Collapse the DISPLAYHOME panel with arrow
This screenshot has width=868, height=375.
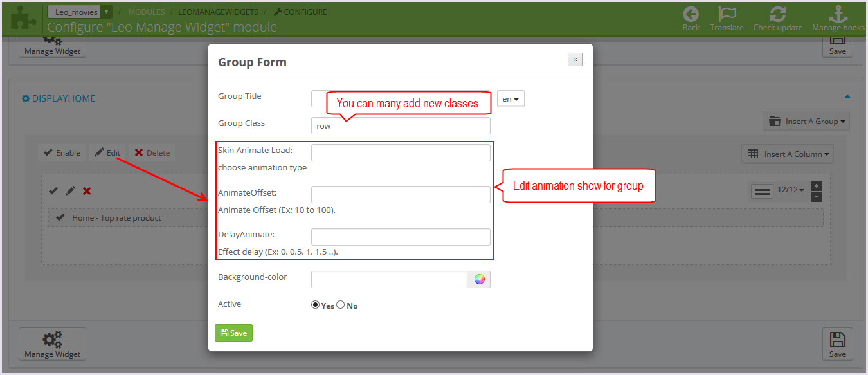click(847, 96)
